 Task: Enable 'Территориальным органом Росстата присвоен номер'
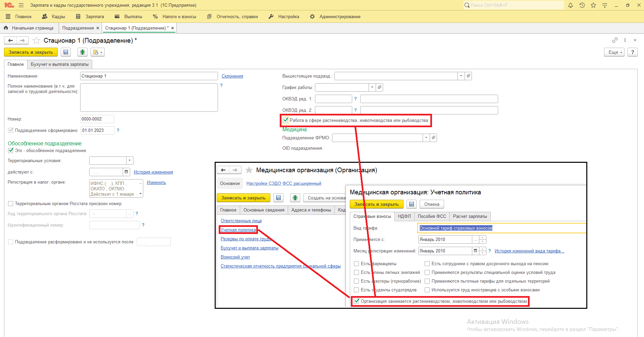(x=11, y=204)
